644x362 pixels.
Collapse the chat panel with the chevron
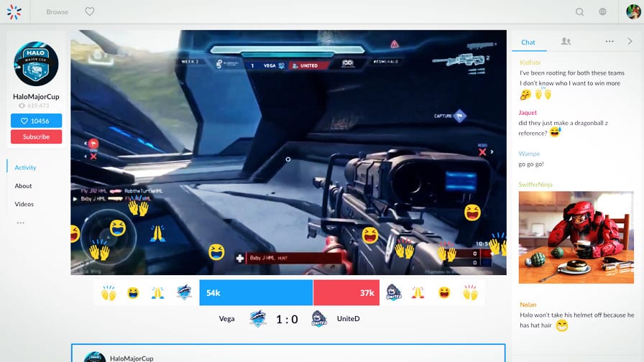630,41
